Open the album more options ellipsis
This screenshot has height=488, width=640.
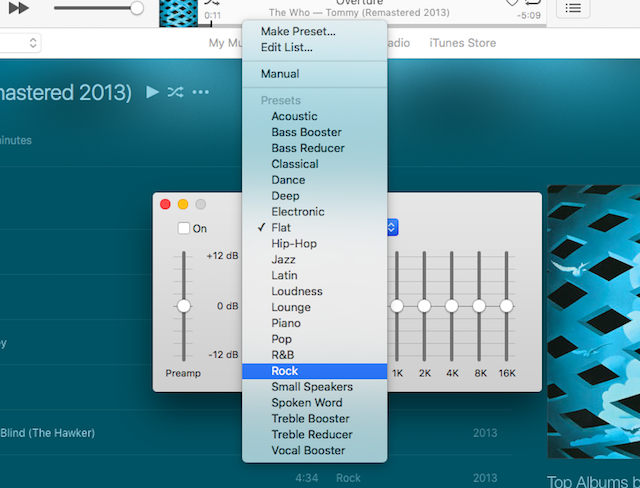[x=201, y=92]
